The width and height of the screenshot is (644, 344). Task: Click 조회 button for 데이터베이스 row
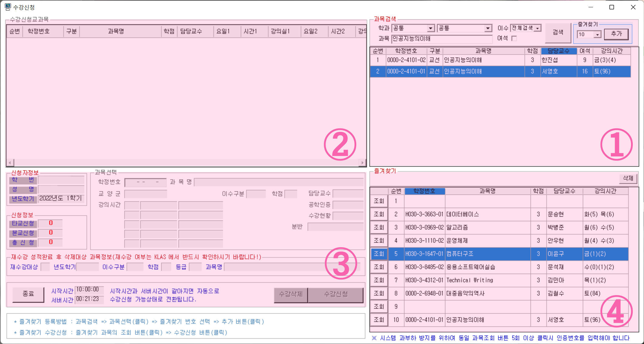(x=379, y=214)
